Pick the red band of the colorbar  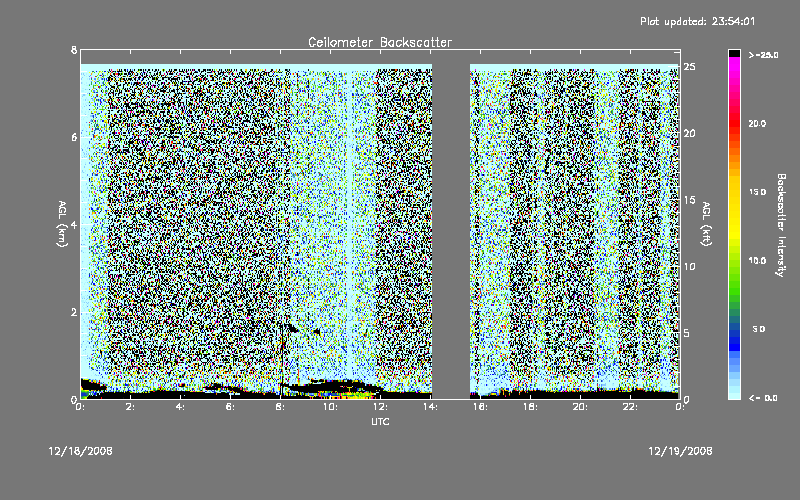coord(734,122)
